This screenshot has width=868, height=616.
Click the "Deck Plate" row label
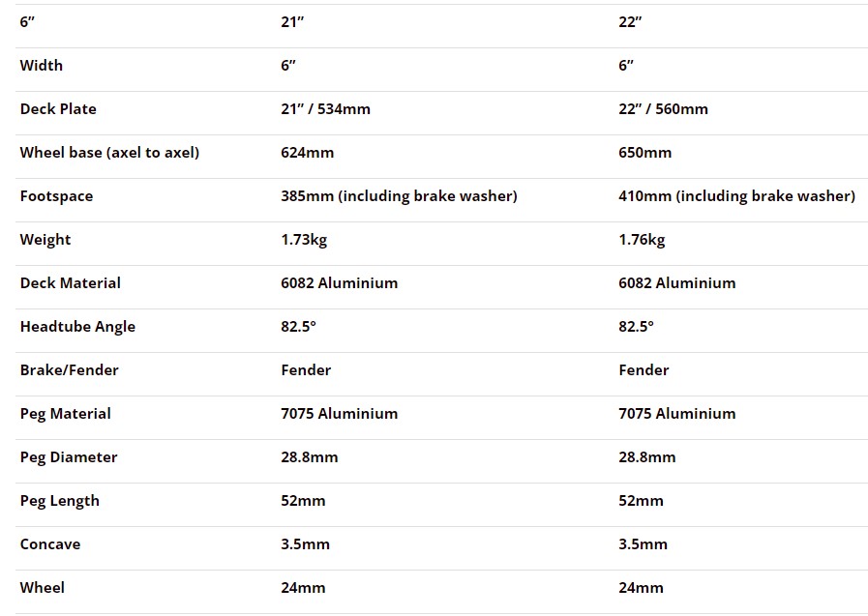point(58,109)
